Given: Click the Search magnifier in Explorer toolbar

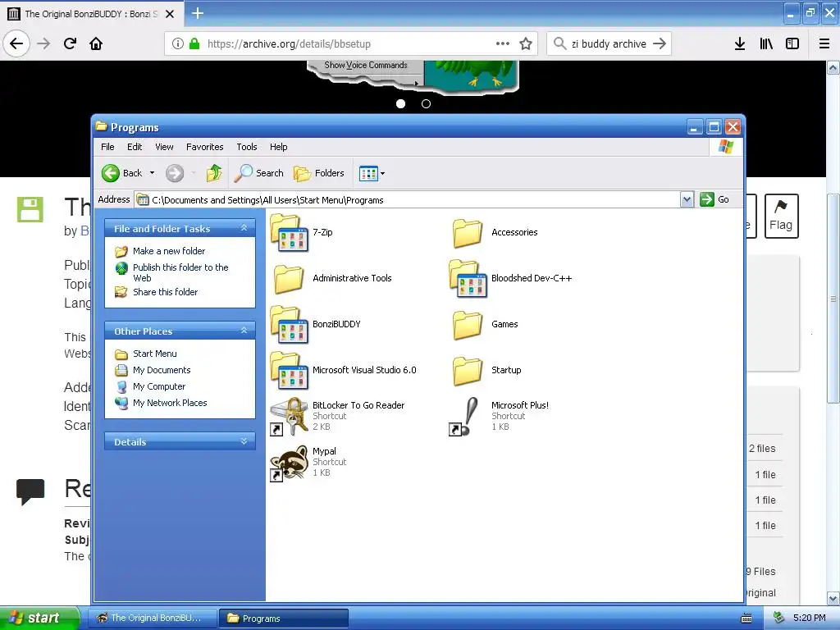Looking at the screenshot, I should coord(260,173).
